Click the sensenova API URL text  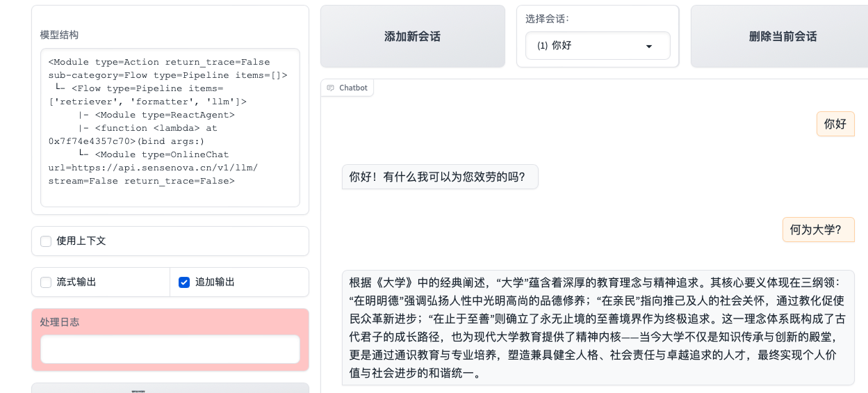pos(153,168)
